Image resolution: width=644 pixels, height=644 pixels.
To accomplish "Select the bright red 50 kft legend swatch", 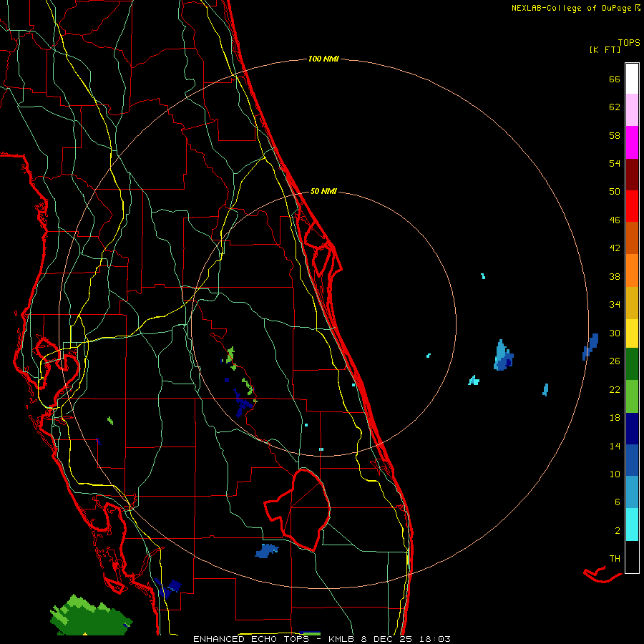I will 632,206.
